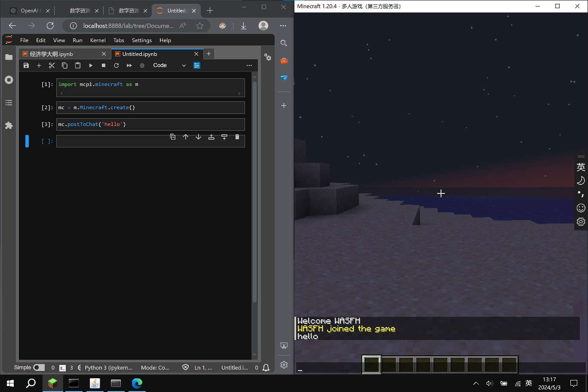Click the cell containing mc.postToChat('hello')
Viewport: 588px width, 392px height.
pos(150,124)
